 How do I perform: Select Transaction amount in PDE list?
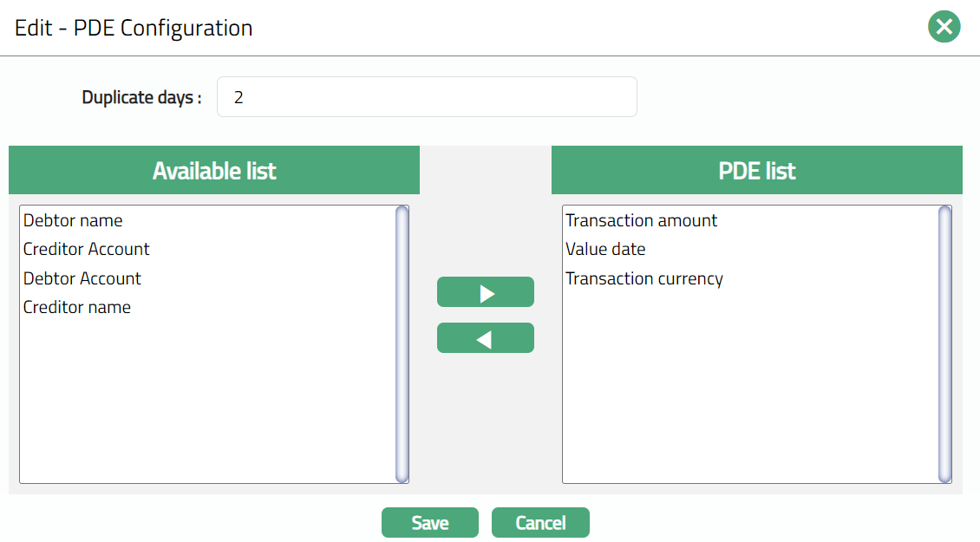(x=642, y=220)
